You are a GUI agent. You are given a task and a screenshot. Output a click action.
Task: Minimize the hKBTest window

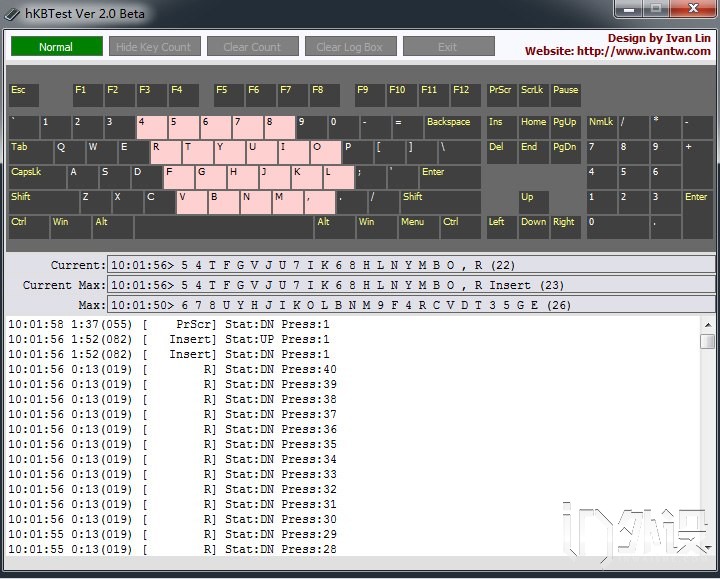click(629, 8)
